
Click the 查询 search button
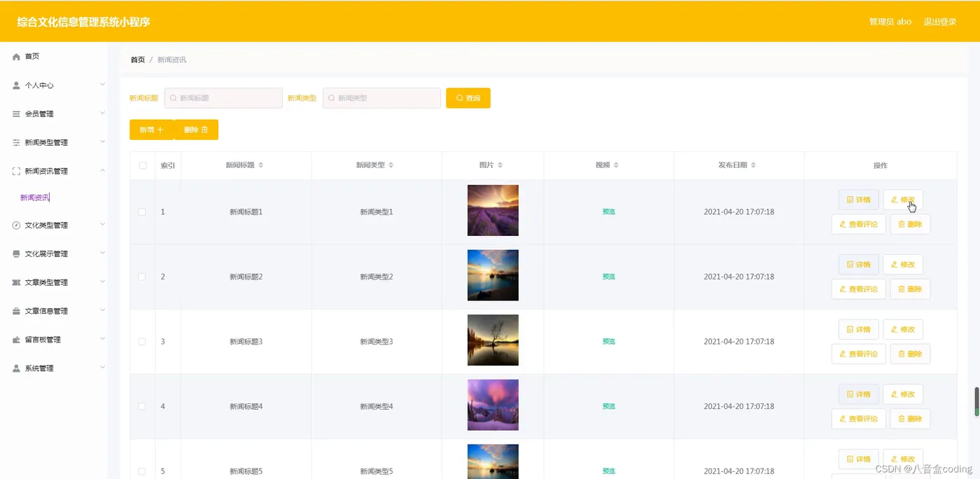pyautogui.click(x=468, y=98)
